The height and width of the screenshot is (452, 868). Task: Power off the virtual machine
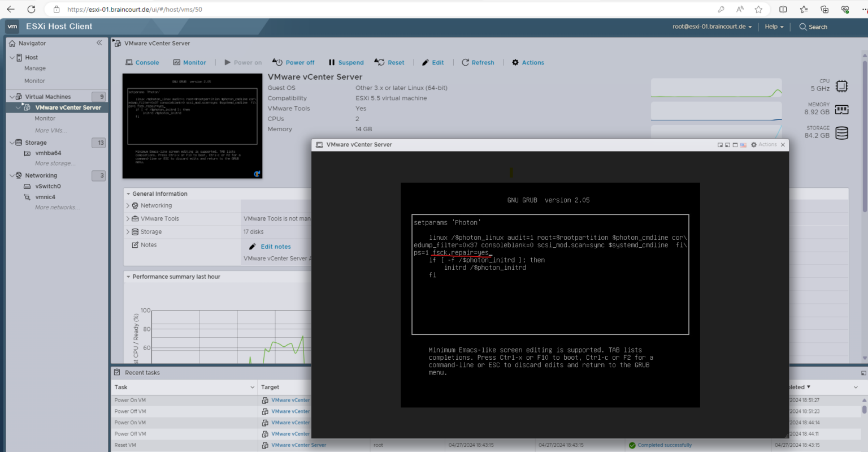click(x=293, y=62)
